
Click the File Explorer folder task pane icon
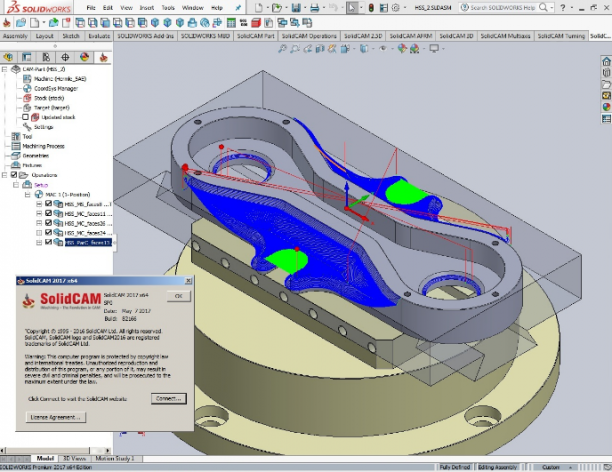tap(606, 84)
